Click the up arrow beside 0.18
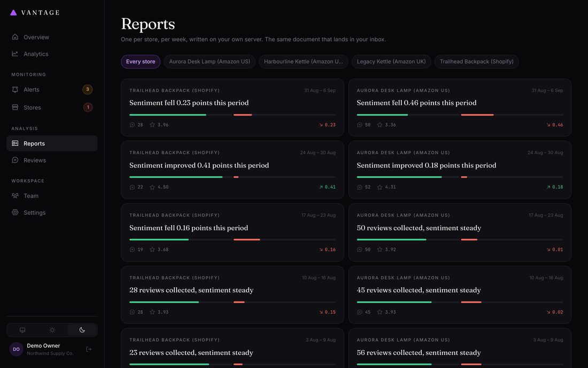This screenshot has width=588, height=368. coord(548,187)
